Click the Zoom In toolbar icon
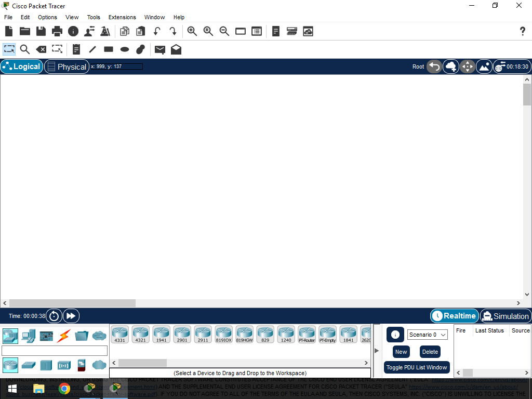The height and width of the screenshot is (399, 532). point(192,31)
